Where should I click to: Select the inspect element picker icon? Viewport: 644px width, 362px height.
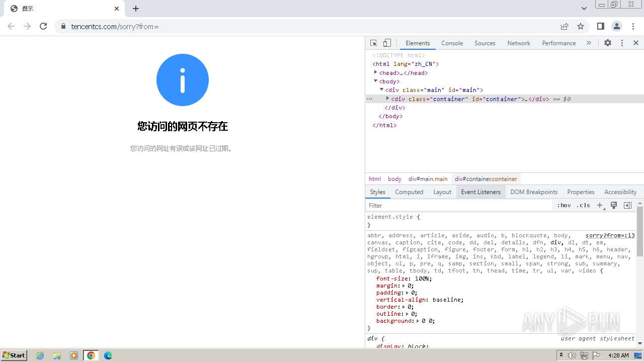click(x=373, y=43)
